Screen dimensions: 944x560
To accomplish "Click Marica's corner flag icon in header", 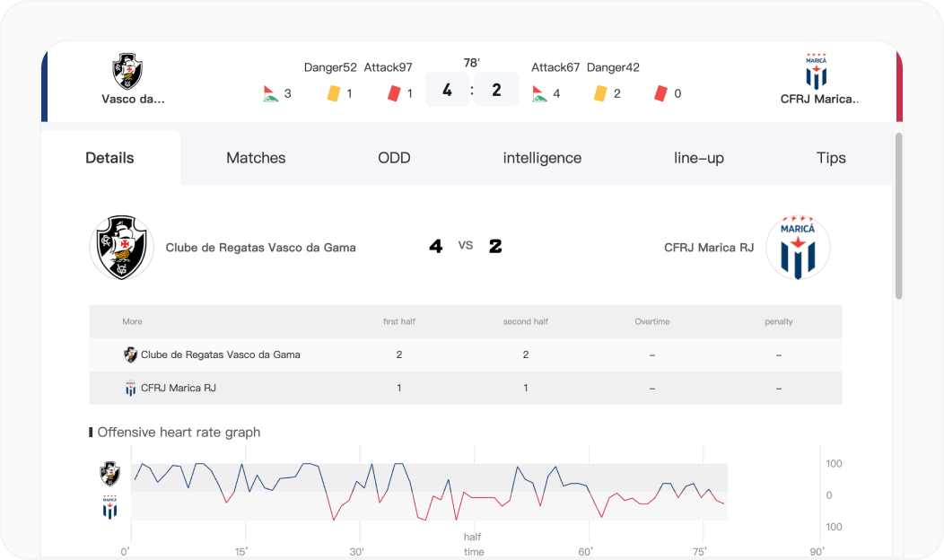I will (539, 93).
